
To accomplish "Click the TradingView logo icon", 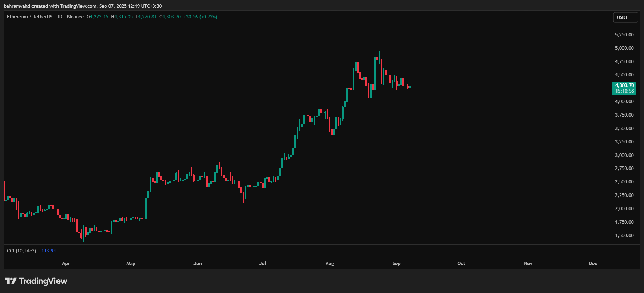I will [x=11, y=281].
